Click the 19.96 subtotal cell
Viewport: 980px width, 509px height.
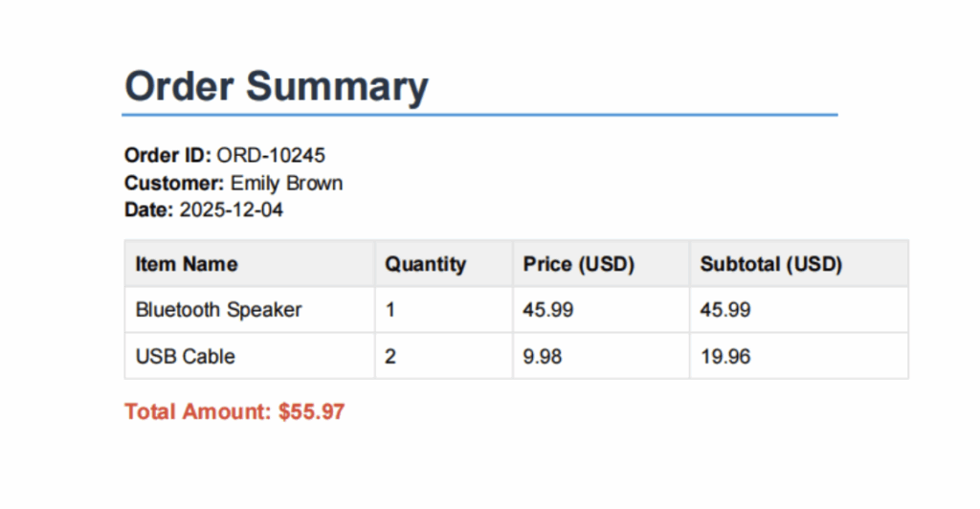[724, 357]
